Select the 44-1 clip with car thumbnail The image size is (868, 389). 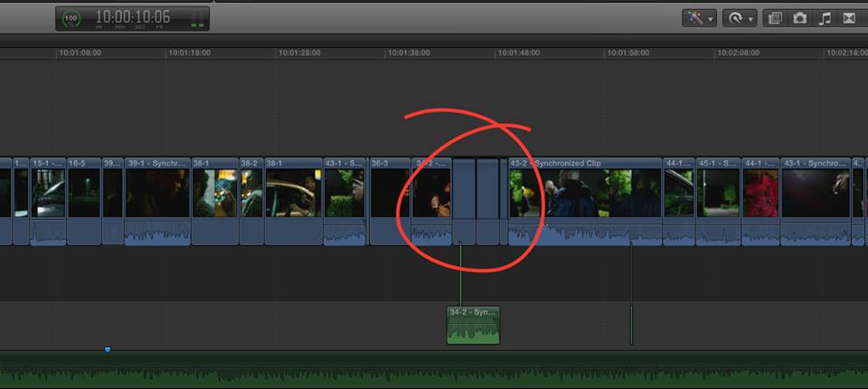click(x=679, y=201)
